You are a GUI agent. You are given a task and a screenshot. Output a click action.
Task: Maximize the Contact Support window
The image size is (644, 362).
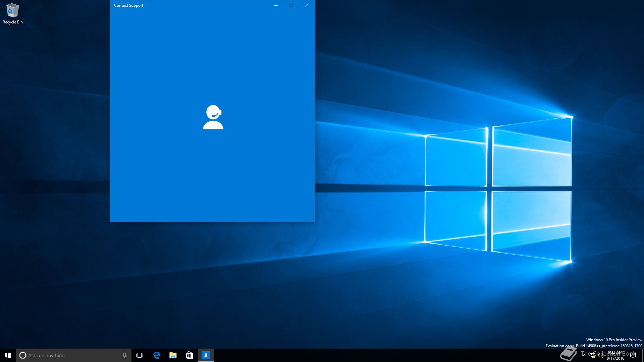point(291,5)
